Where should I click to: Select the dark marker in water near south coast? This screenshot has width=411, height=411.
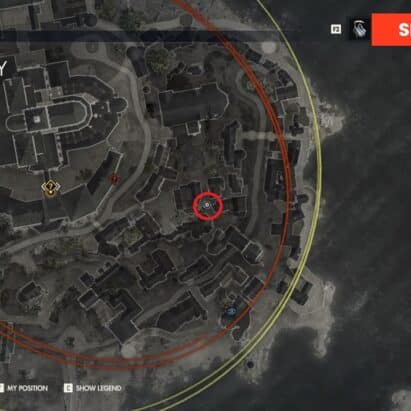pos(250,364)
